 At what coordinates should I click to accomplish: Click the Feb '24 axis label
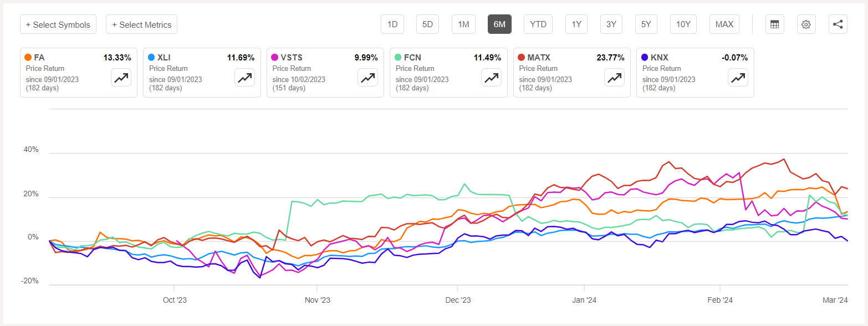click(719, 300)
